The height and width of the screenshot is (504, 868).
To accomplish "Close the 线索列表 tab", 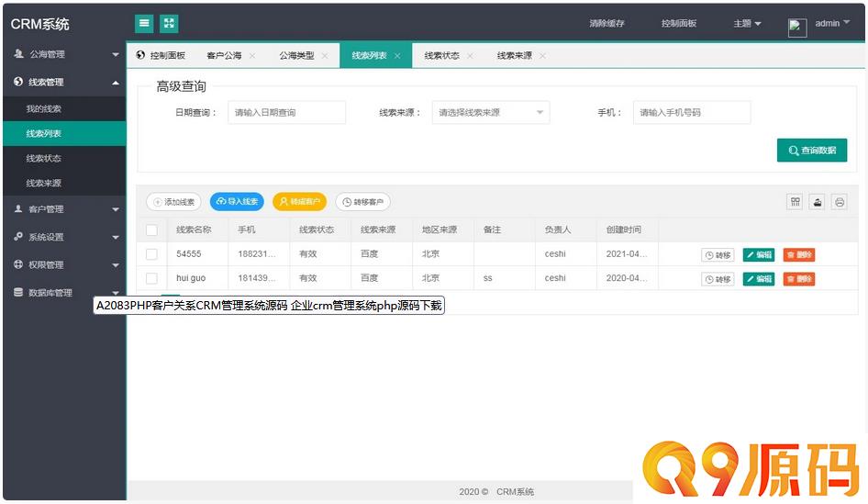I will [397, 56].
